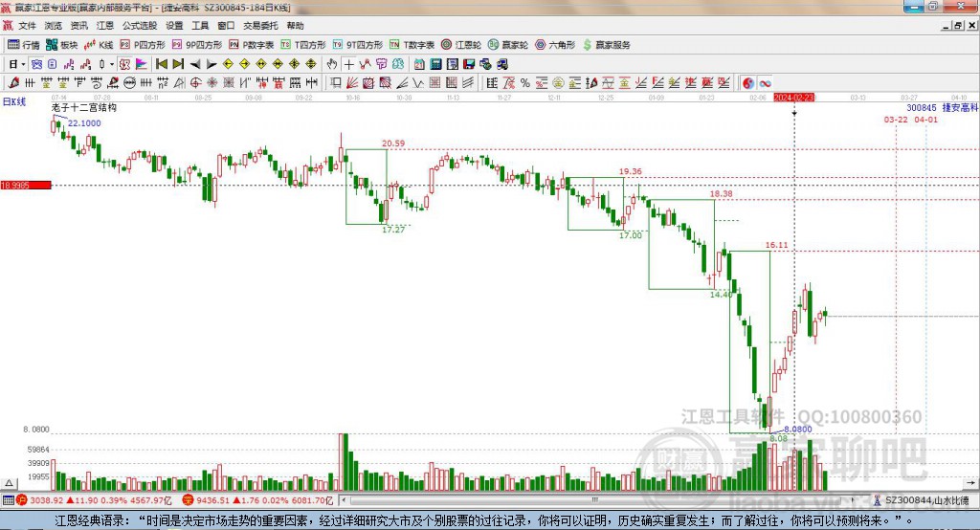This screenshot has width=980, height=530.
Task: Click the last yellow diamond arrow icon
Action: (311, 64)
